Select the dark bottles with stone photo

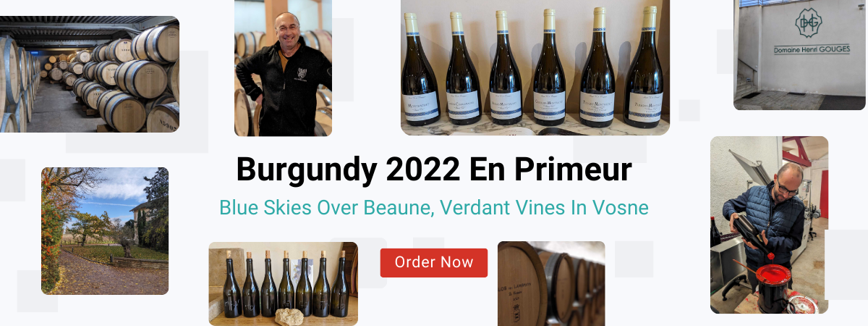283,284
